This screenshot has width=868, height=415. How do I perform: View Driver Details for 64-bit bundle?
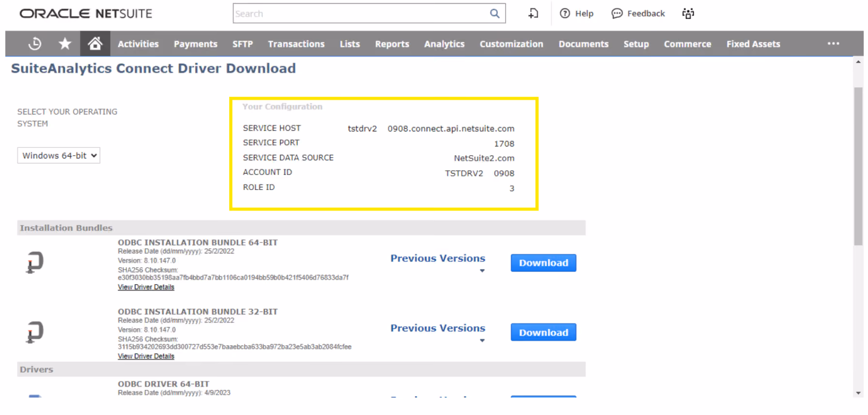tap(146, 287)
